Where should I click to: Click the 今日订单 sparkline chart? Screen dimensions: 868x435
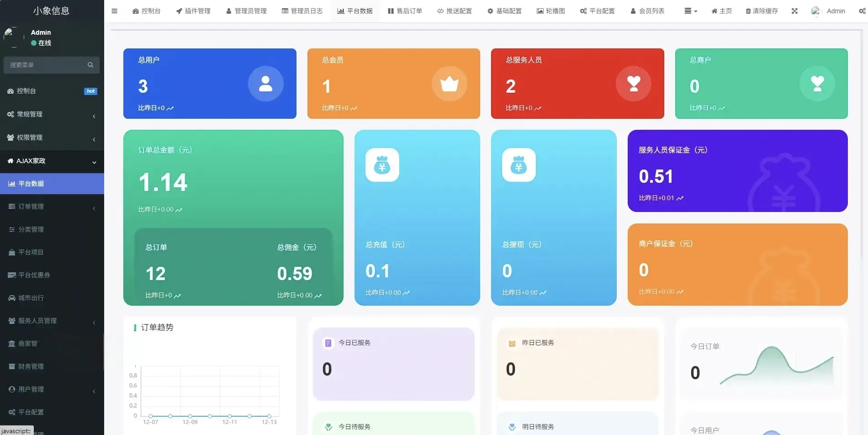click(x=777, y=366)
